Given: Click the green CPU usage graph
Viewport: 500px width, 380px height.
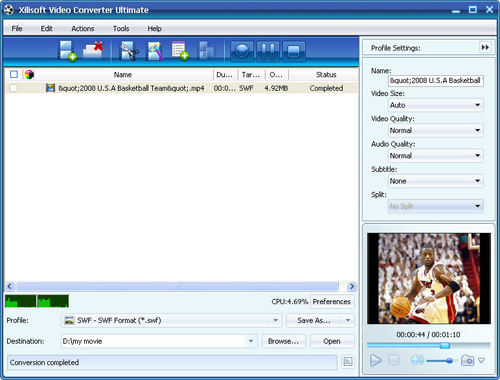Looking at the screenshot, I should point(37,301).
